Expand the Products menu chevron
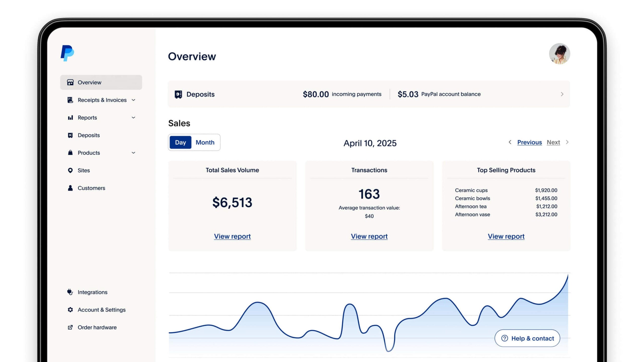 pyautogui.click(x=133, y=153)
